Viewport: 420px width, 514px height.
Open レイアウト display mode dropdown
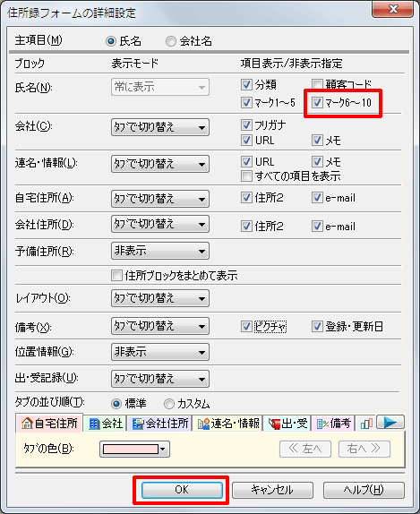coord(160,298)
